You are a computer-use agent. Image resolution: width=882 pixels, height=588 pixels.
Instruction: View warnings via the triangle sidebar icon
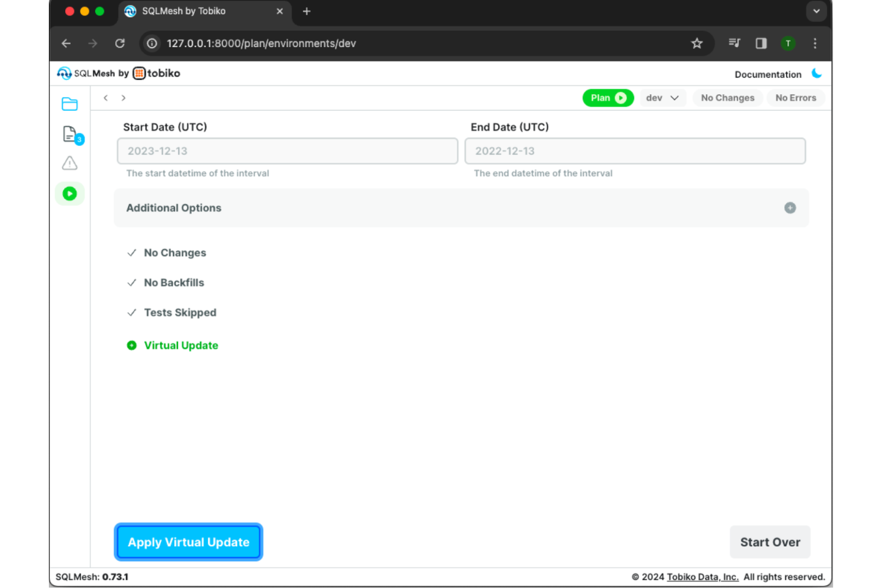click(x=70, y=163)
